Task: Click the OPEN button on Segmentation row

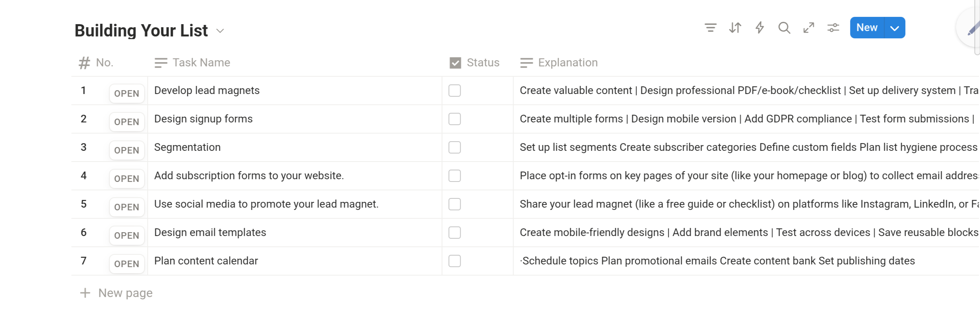Action: tap(126, 150)
